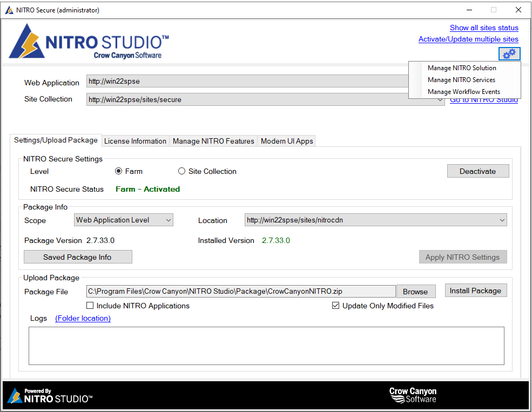Click the Package Version 2.7.33.0 value

click(100, 240)
